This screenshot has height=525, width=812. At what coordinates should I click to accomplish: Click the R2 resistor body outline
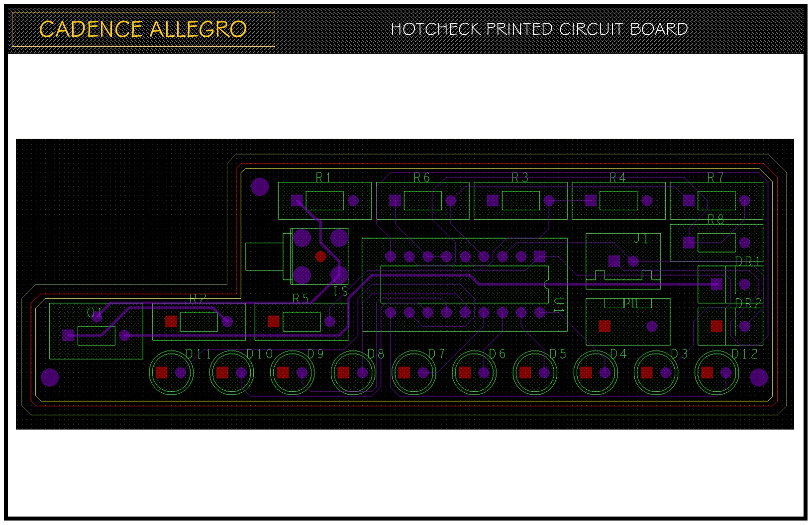(199, 322)
